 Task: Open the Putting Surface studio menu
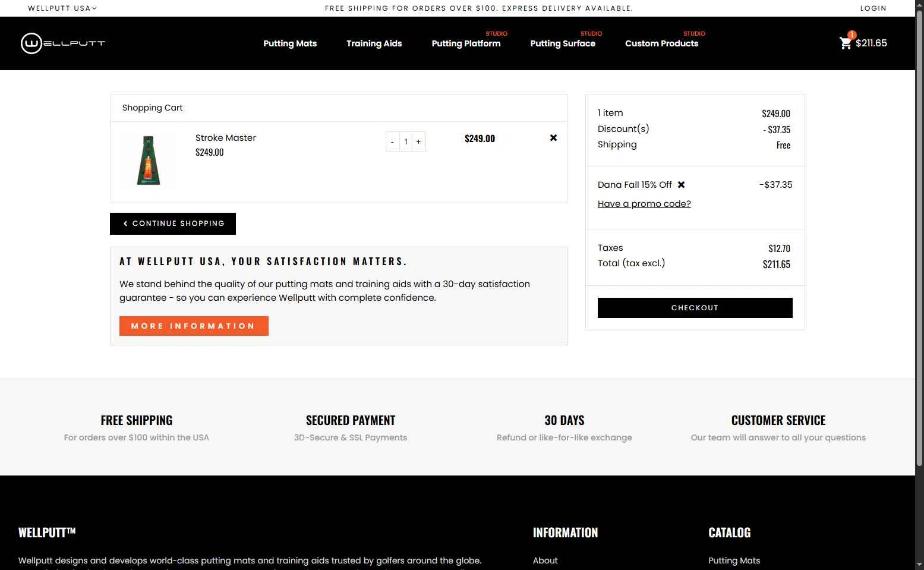pos(563,43)
